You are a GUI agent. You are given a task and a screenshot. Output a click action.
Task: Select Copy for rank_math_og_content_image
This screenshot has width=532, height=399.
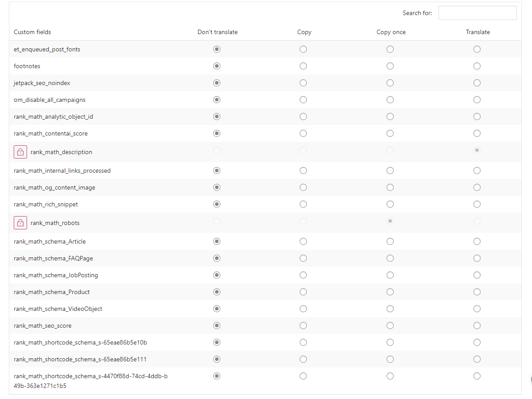[x=303, y=187]
